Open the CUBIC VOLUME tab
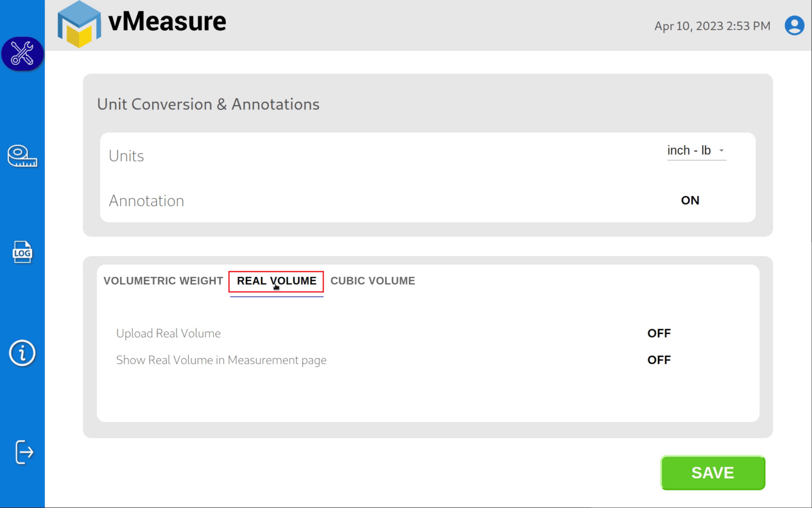The width and height of the screenshot is (812, 508). (373, 280)
